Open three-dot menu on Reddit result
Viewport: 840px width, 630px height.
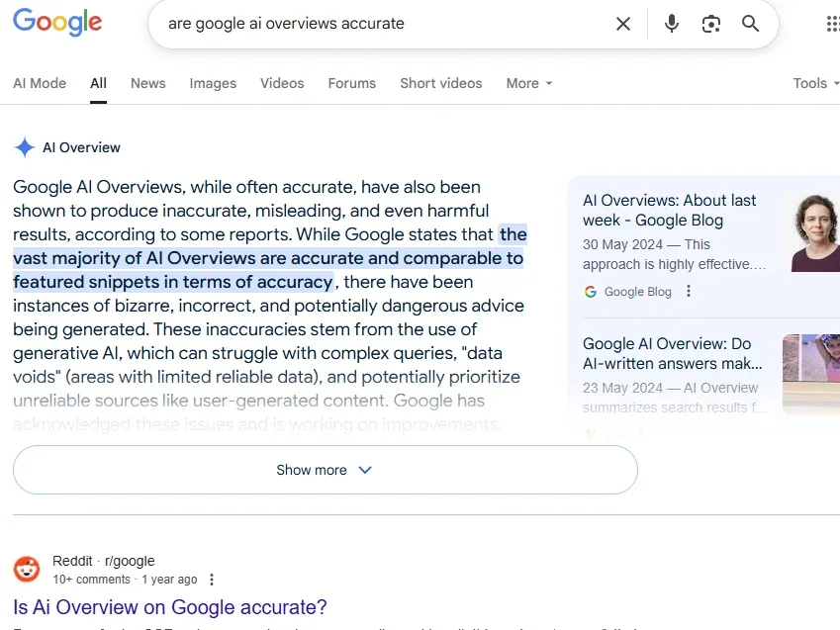212,580
